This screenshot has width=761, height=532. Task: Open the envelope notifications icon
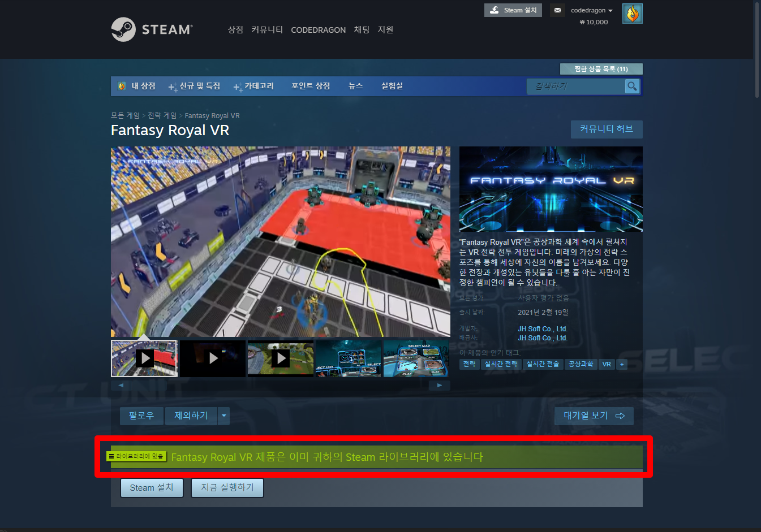pyautogui.click(x=557, y=10)
